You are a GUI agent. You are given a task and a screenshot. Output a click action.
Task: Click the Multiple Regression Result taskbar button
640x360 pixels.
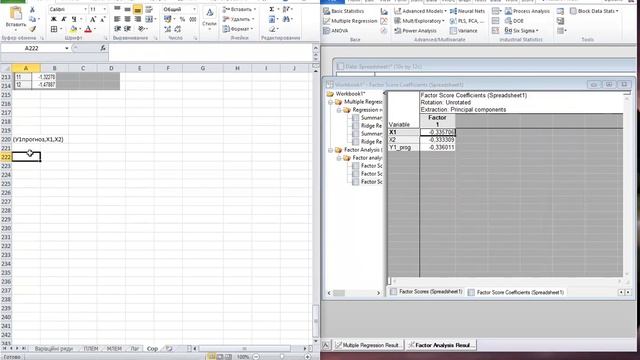tap(369, 345)
